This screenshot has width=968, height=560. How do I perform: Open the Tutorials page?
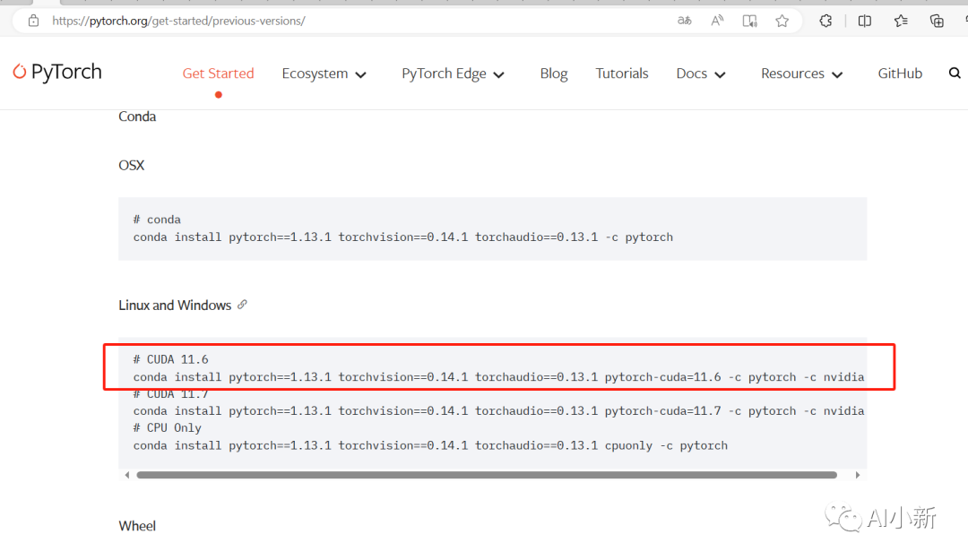[622, 73]
